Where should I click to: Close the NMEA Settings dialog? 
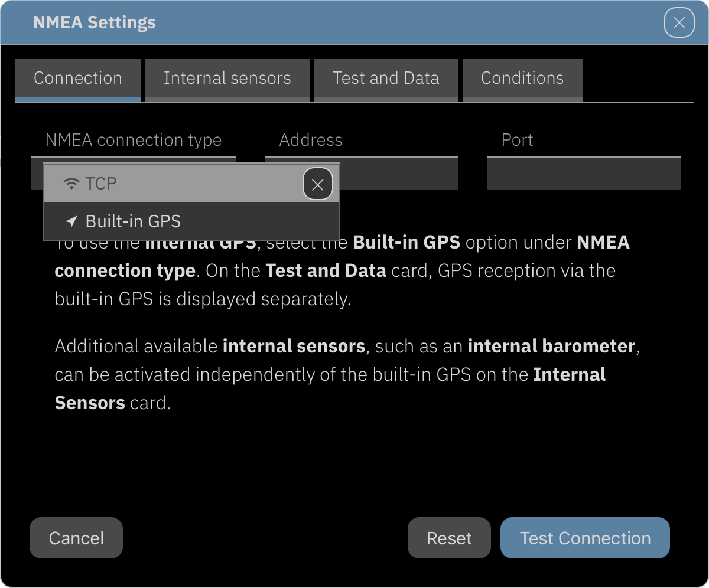pyautogui.click(x=679, y=22)
